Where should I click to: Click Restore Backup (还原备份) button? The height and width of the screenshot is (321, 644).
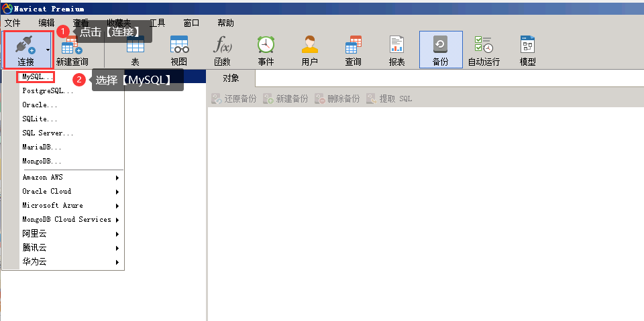(x=234, y=99)
